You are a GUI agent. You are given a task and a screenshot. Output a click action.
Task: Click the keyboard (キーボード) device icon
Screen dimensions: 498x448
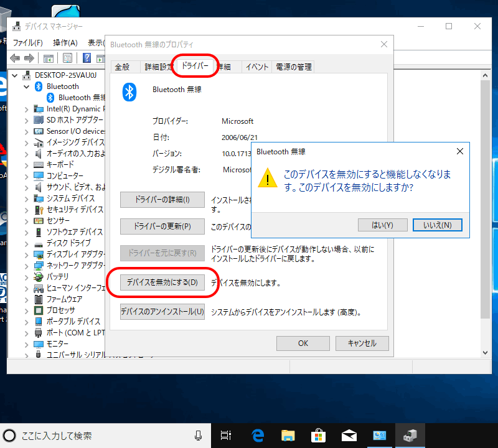[39, 165]
